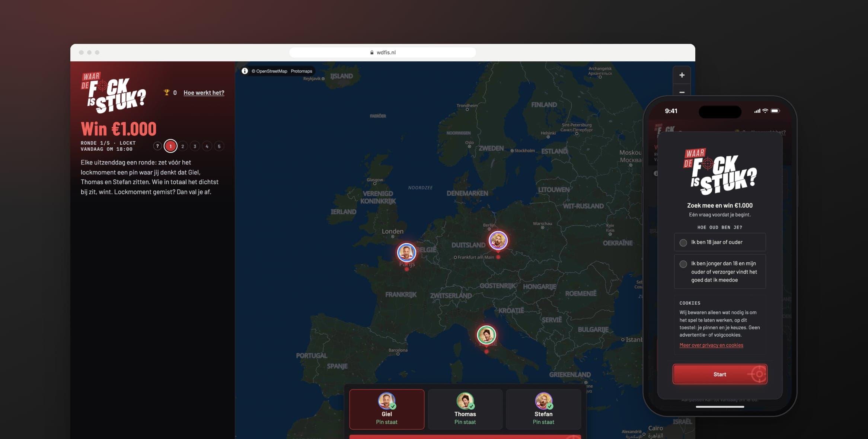
Task: Select Giel's avatar pin near Parijs
Action: [x=406, y=253]
